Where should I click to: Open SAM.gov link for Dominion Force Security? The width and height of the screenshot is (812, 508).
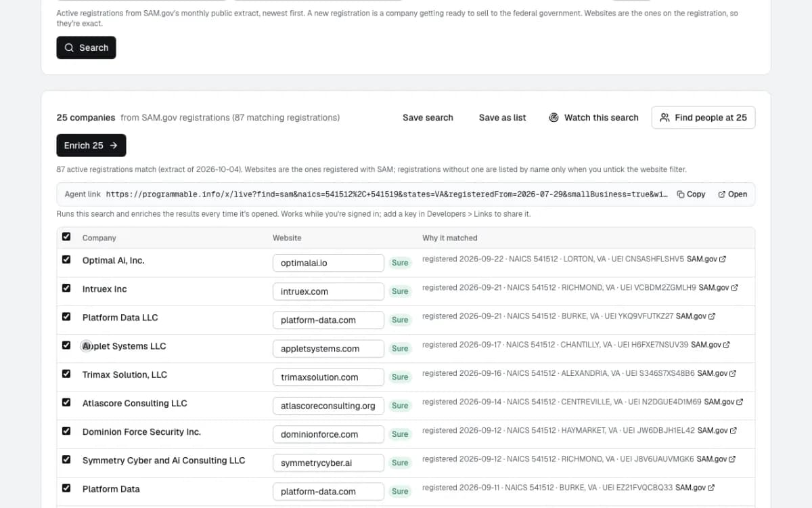[717, 429]
